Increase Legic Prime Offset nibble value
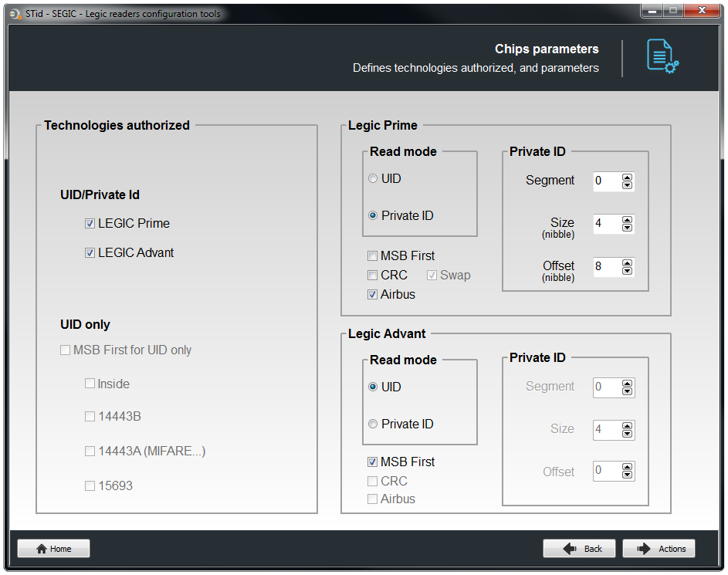 point(627,264)
